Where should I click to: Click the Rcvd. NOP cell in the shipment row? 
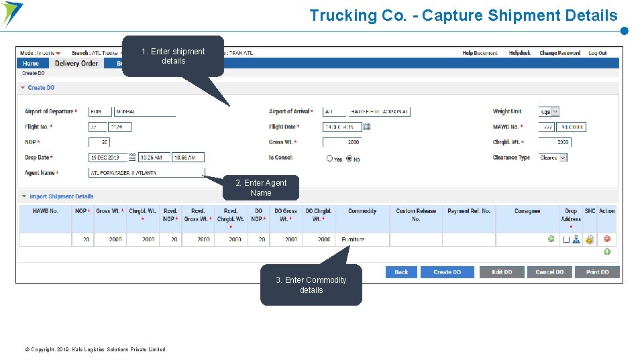click(170, 239)
